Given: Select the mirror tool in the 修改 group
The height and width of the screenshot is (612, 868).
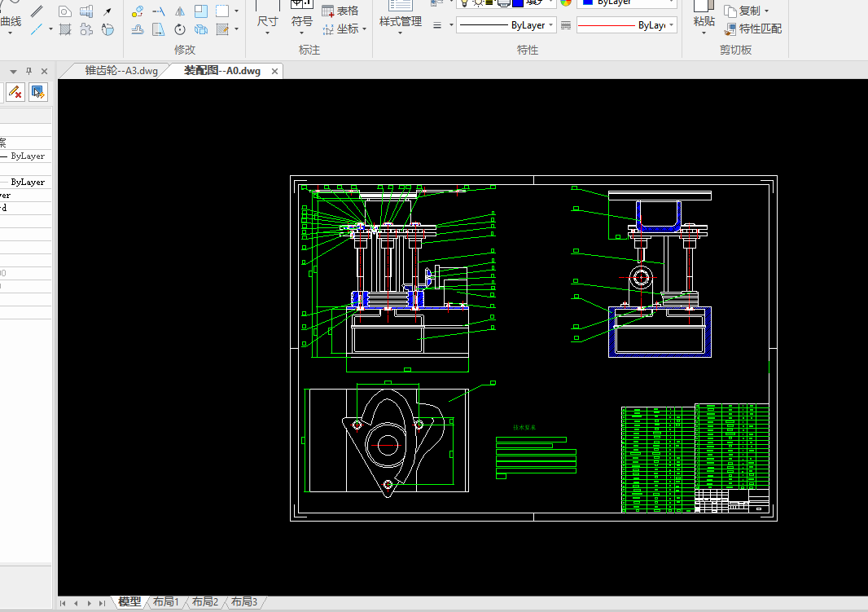Looking at the screenshot, I should [x=180, y=11].
